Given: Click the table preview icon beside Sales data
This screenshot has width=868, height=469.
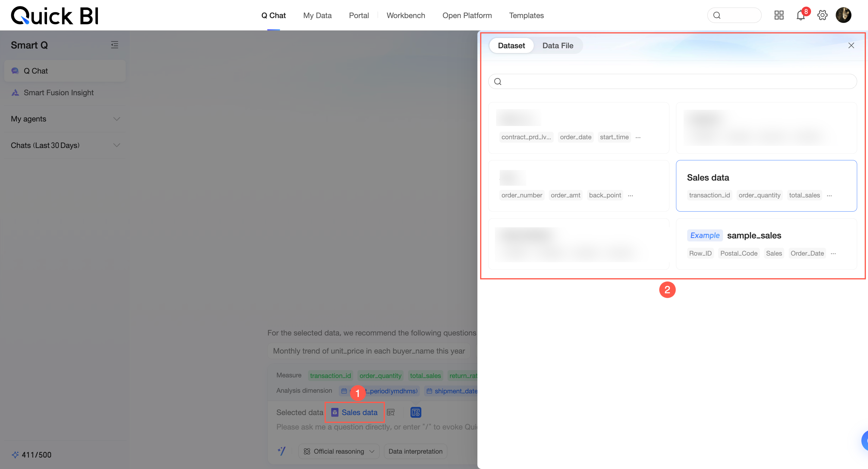Looking at the screenshot, I should [x=391, y=412].
